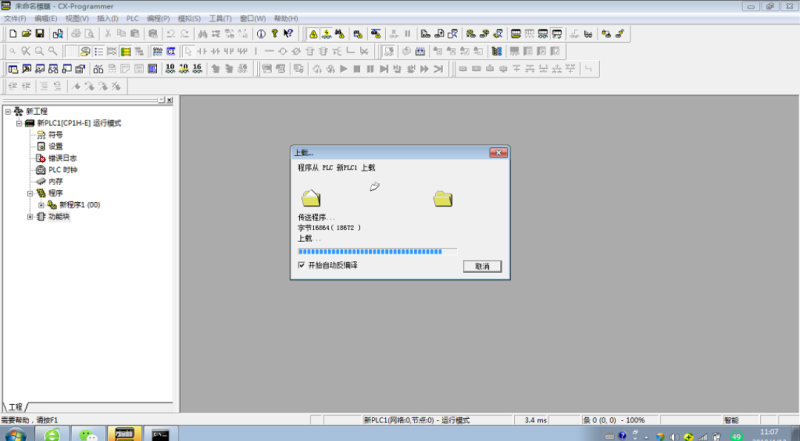Collapse the 新工程 tree root
This screenshot has width=800, height=441.
tap(8, 111)
